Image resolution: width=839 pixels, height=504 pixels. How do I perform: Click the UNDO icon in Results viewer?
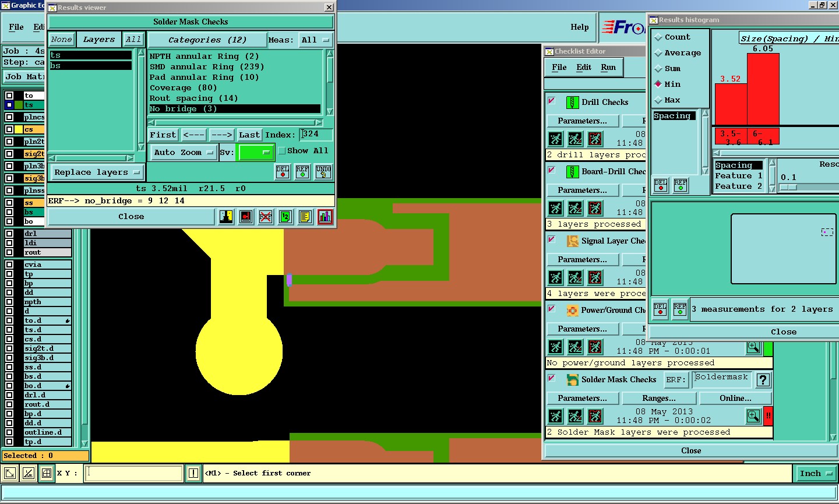tap(323, 172)
